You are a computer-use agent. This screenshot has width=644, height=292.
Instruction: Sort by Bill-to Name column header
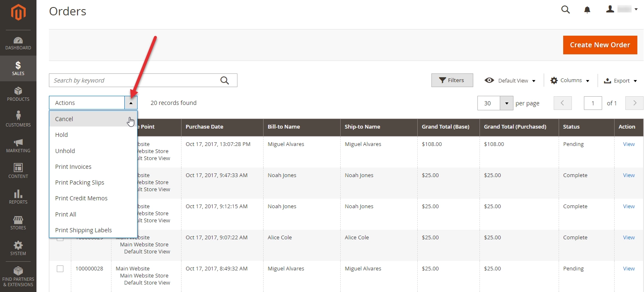[302, 127]
